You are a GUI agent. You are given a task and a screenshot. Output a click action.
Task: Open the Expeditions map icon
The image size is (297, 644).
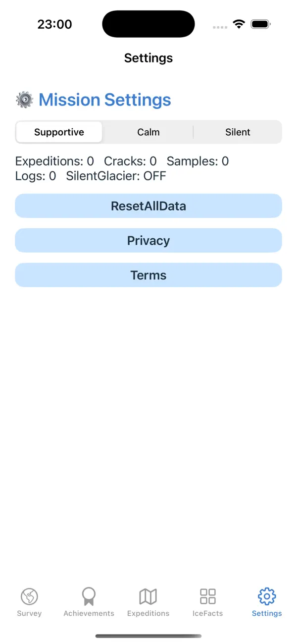pyautogui.click(x=148, y=596)
